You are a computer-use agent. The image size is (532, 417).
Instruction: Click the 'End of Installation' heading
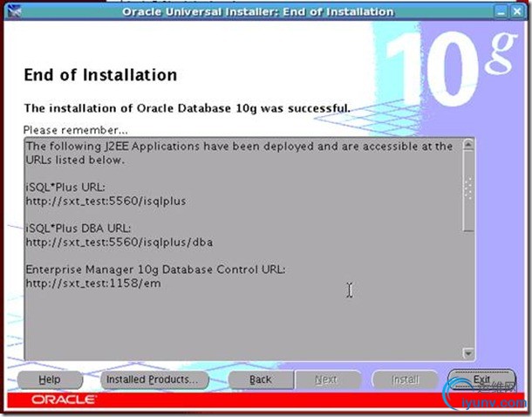click(x=100, y=75)
